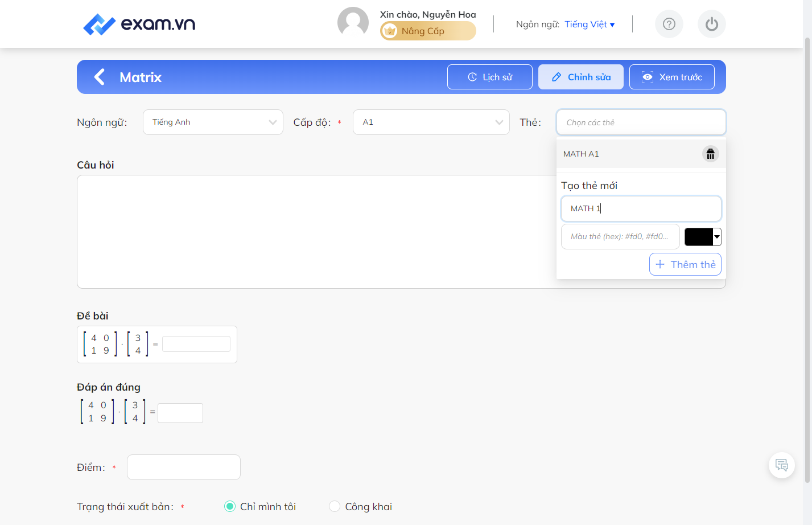Screen dimensions: 812x525
Task: Click the Xin chào, Nguyễn Hoa greeting
Action: 428,14
